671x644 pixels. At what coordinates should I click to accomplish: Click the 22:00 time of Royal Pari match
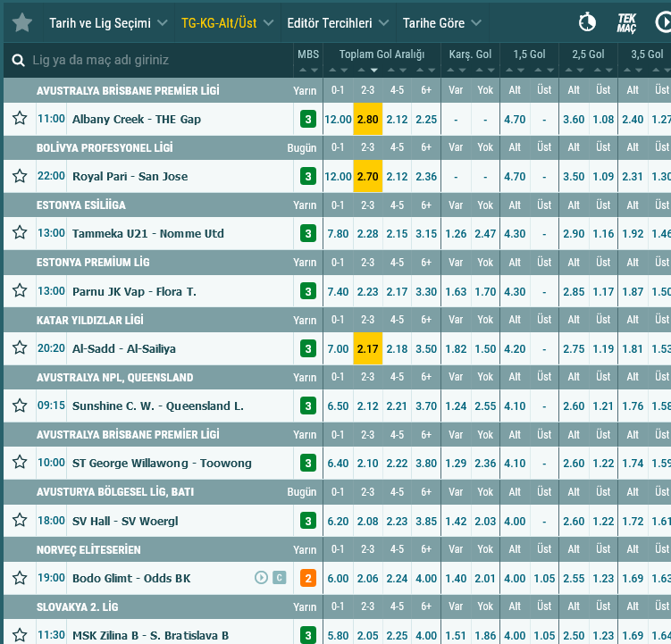(x=51, y=176)
